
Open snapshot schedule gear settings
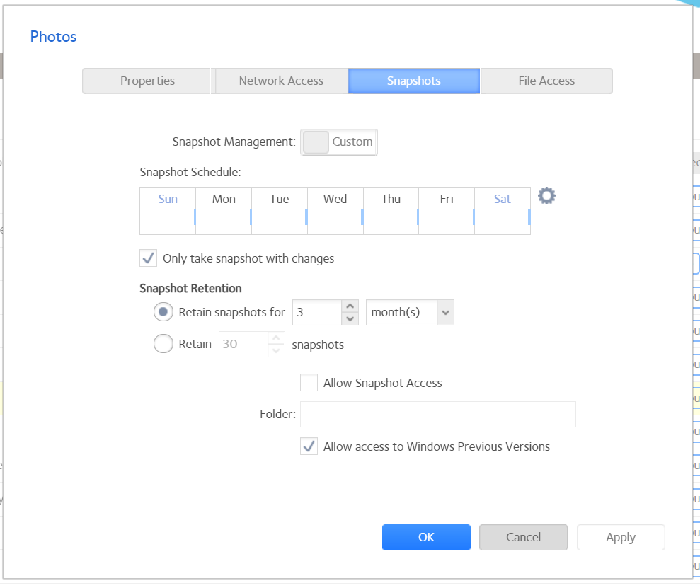coord(546,196)
